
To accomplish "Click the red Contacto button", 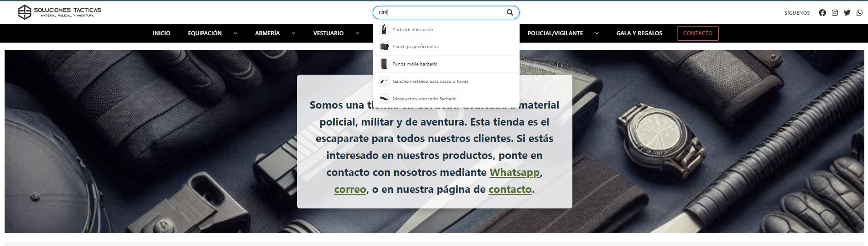I will click(x=698, y=33).
